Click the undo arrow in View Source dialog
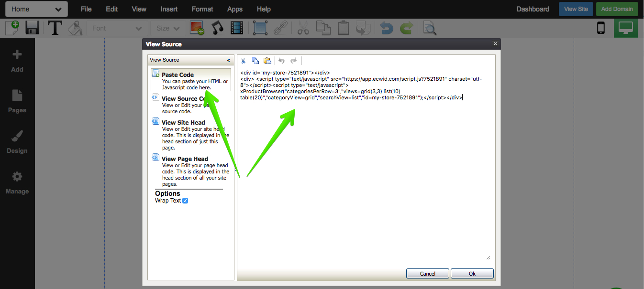The height and width of the screenshot is (289, 644). (x=281, y=61)
